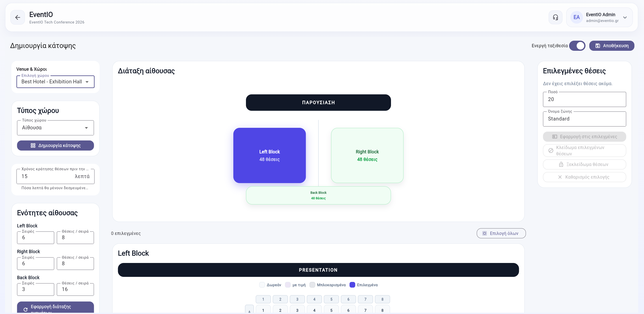Click the Μπλοκαρισμένα legend swatch
Image resolution: width=644 pixels, height=314 pixels.
point(312,285)
